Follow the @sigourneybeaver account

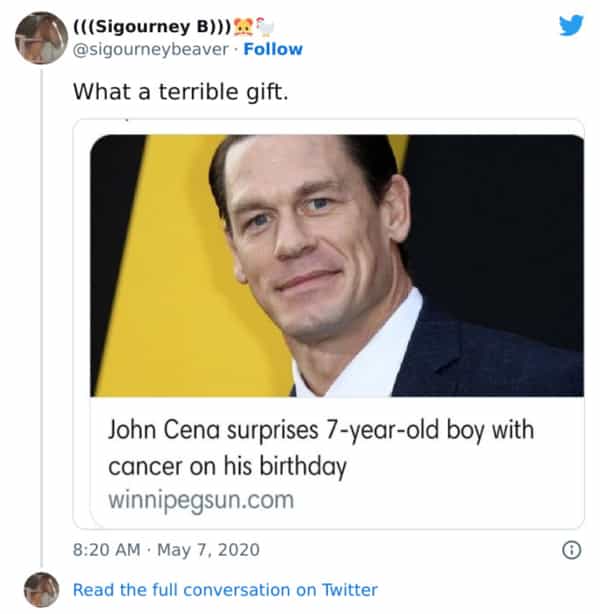273,49
